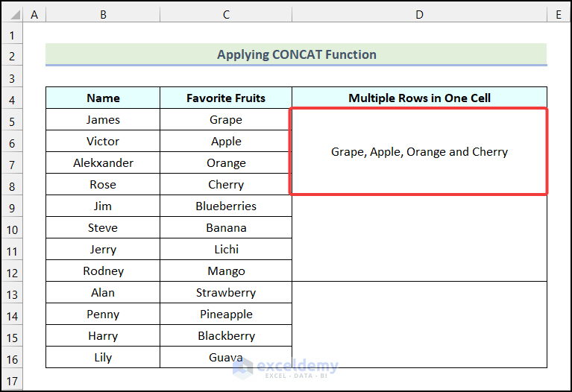Select 'Multiple Rows in One Cell' header

tap(419, 98)
